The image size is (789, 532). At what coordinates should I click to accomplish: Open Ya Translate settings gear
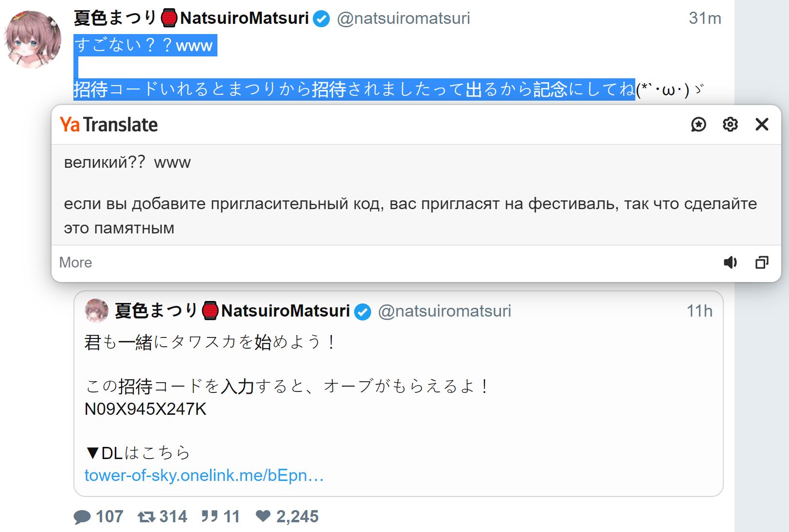pyautogui.click(x=730, y=124)
